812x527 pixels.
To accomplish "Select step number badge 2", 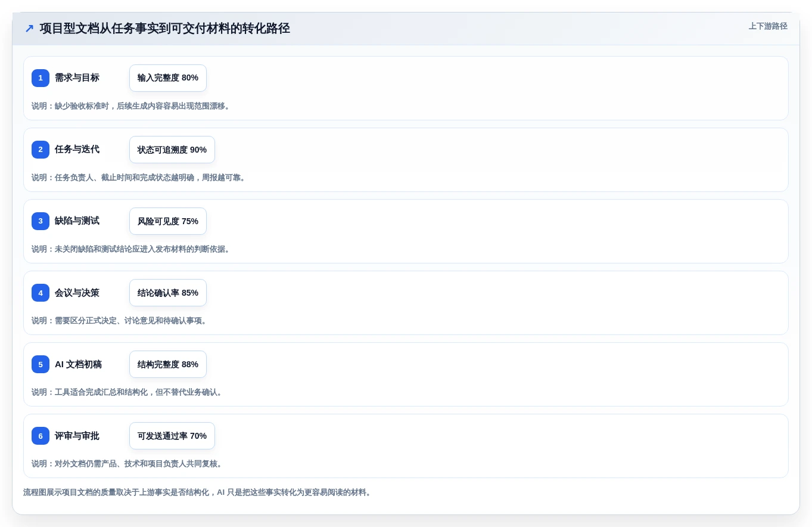I will tap(41, 150).
